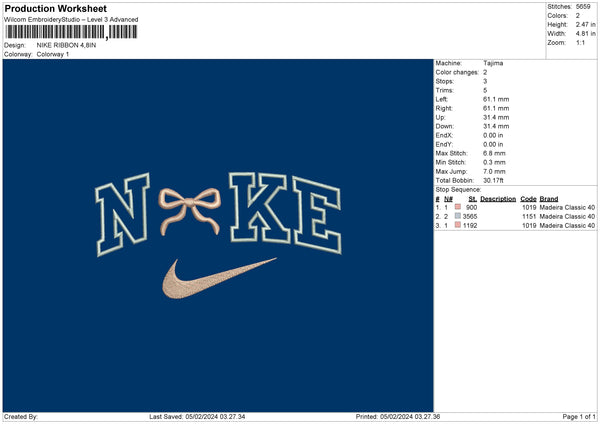The image size is (600, 424).
Task: Click the "Right:" value 61.1 mm
Action: click(x=496, y=108)
